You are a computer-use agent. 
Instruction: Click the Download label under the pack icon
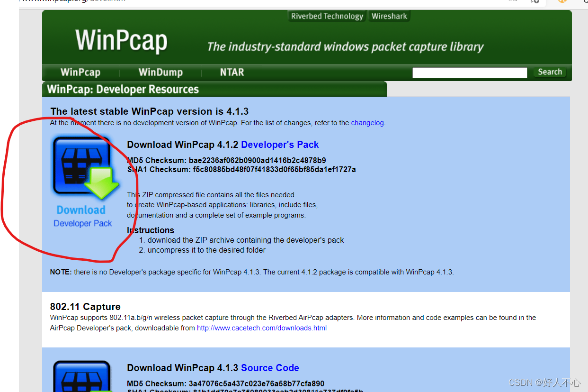(x=81, y=210)
